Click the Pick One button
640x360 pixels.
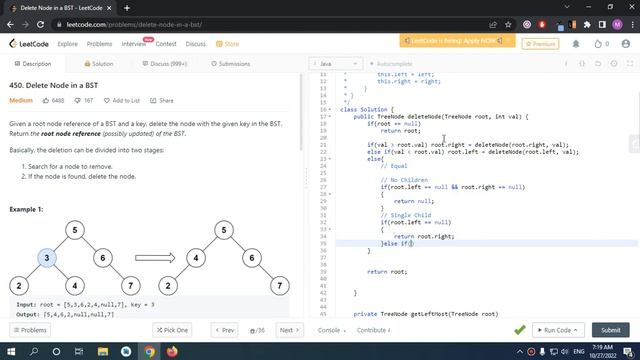[172, 330]
